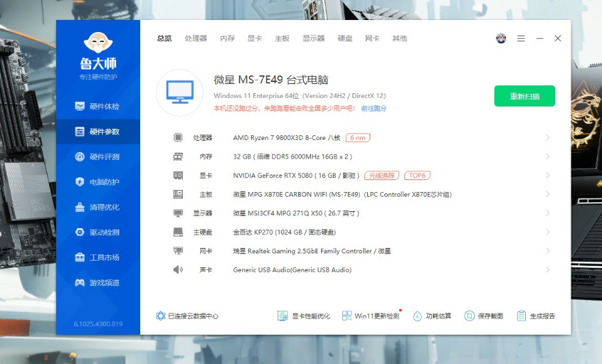Image resolution: width=602 pixels, height=364 pixels.
Task: Open 驱动检测 in the sidebar
Action: pos(98,232)
